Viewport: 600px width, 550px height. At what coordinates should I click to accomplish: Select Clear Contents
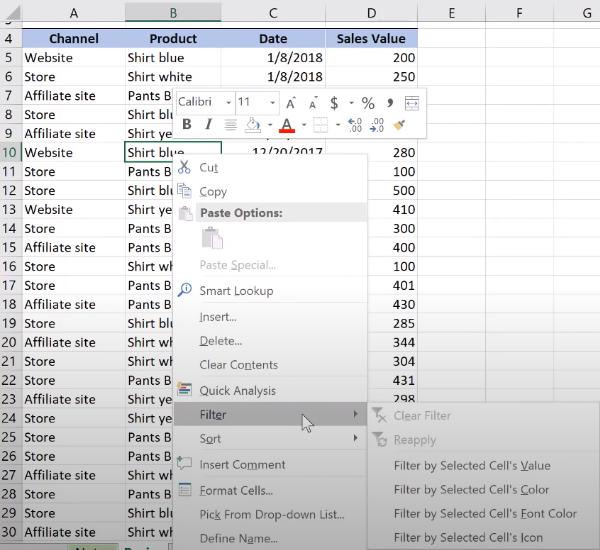(271, 365)
